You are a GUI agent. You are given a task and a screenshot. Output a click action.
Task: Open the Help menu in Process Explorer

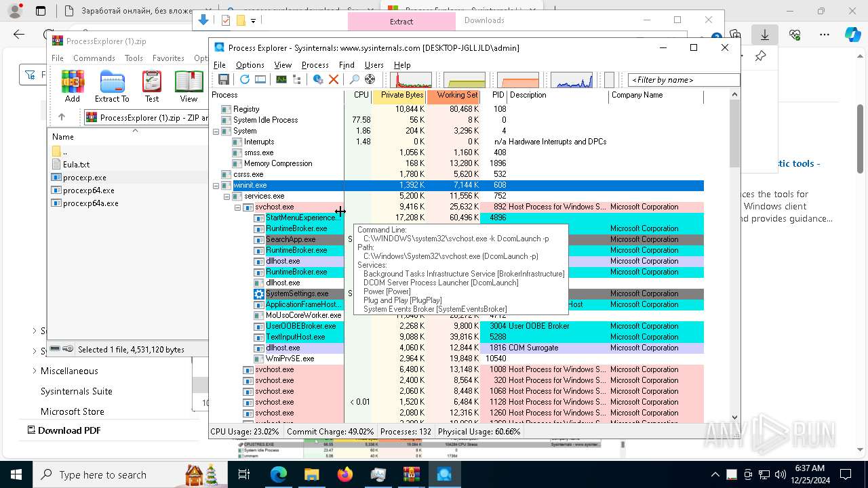click(x=402, y=65)
